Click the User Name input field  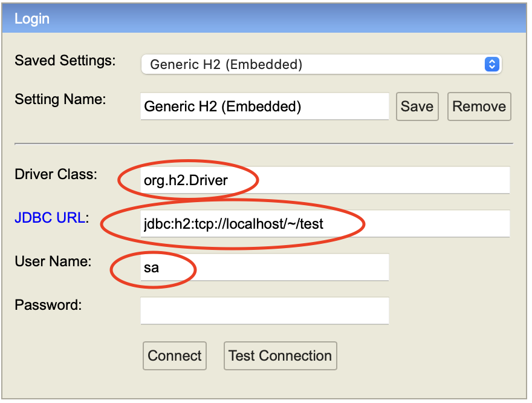[265, 267]
